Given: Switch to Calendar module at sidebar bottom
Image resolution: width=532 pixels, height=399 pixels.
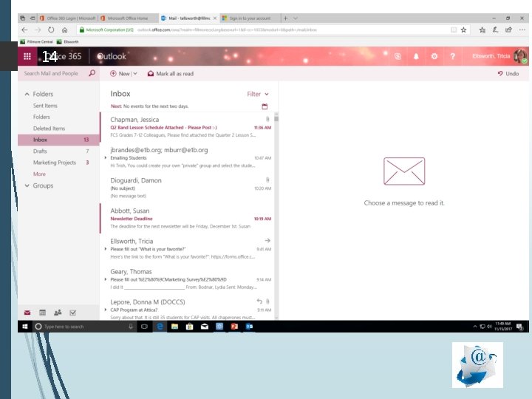Looking at the screenshot, I should (42, 313).
